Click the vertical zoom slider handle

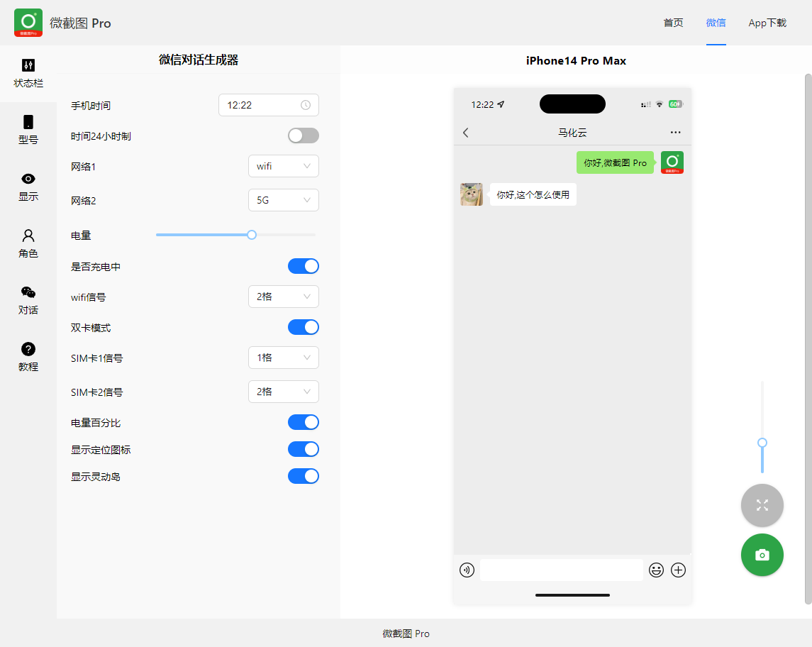click(762, 443)
